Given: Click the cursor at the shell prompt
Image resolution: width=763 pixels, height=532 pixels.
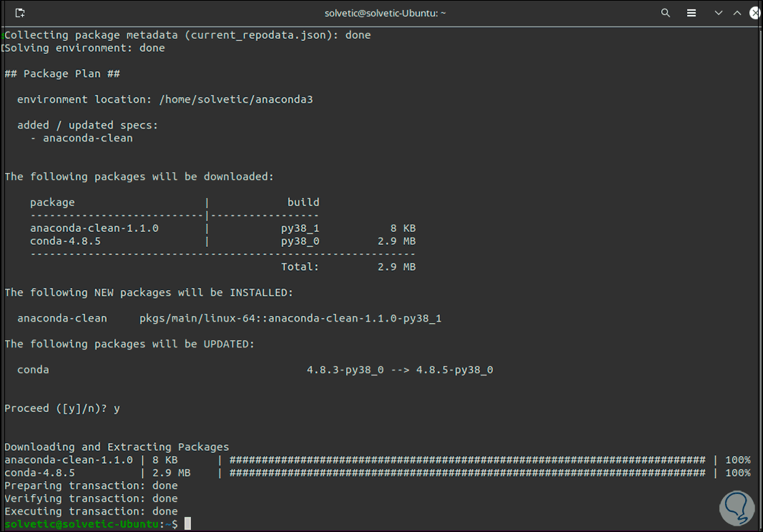Looking at the screenshot, I should coord(187,524).
